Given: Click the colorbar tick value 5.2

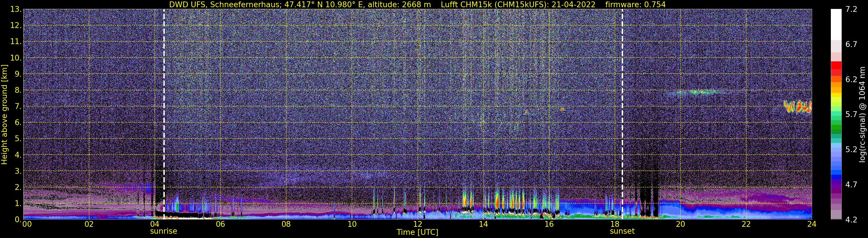Looking at the screenshot, I should [851, 150].
